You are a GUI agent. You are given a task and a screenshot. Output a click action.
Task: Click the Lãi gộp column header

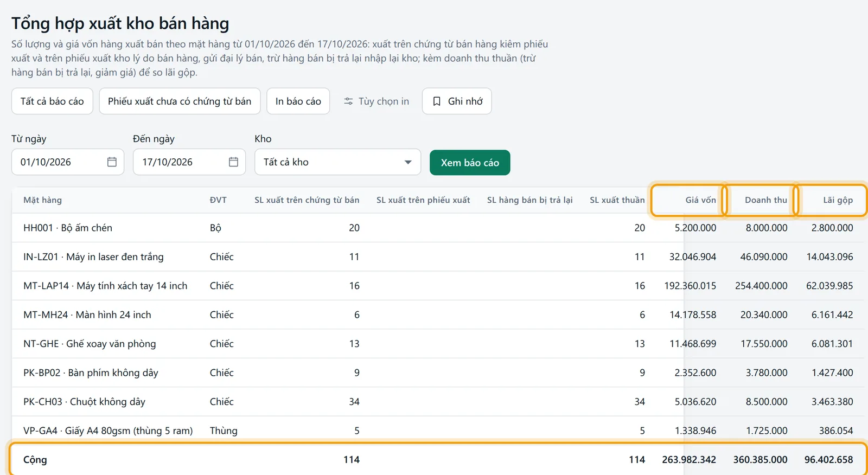point(838,200)
